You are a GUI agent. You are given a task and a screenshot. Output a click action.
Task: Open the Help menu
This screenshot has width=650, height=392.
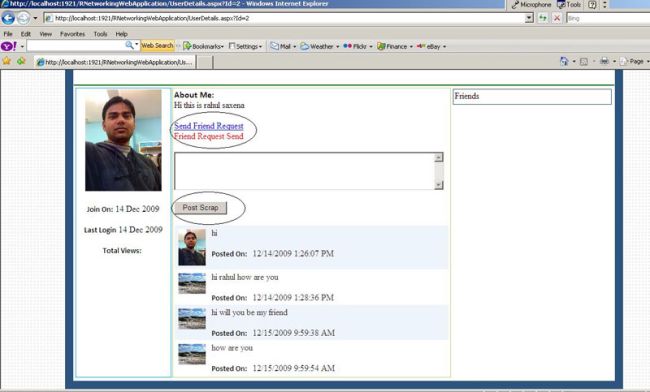coord(121,34)
